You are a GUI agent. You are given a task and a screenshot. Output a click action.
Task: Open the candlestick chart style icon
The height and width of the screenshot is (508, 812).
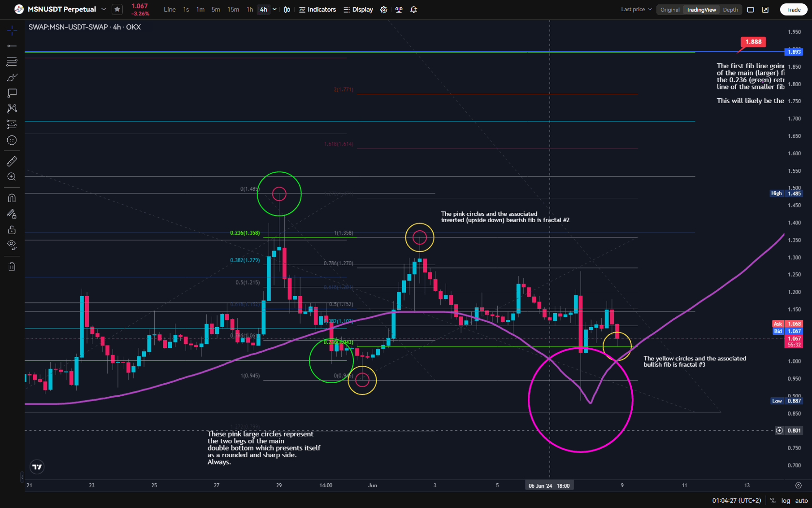[x=287, y=10]
